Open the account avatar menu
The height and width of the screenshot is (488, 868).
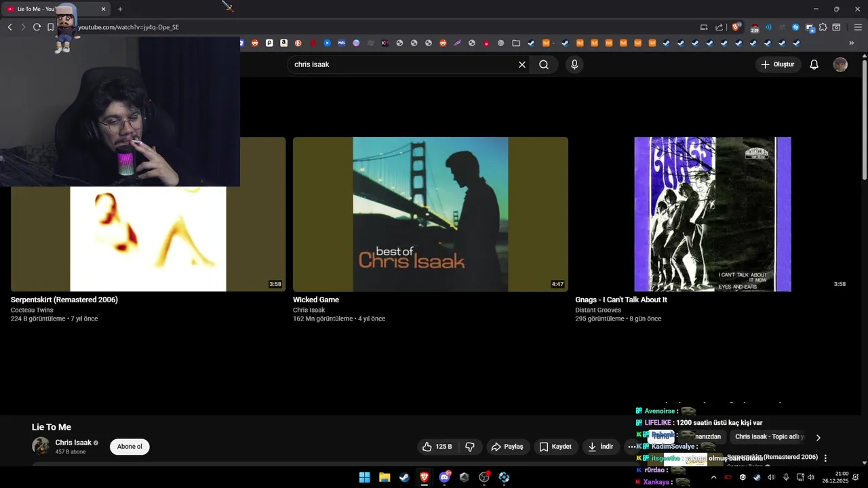tap(840, 64)
